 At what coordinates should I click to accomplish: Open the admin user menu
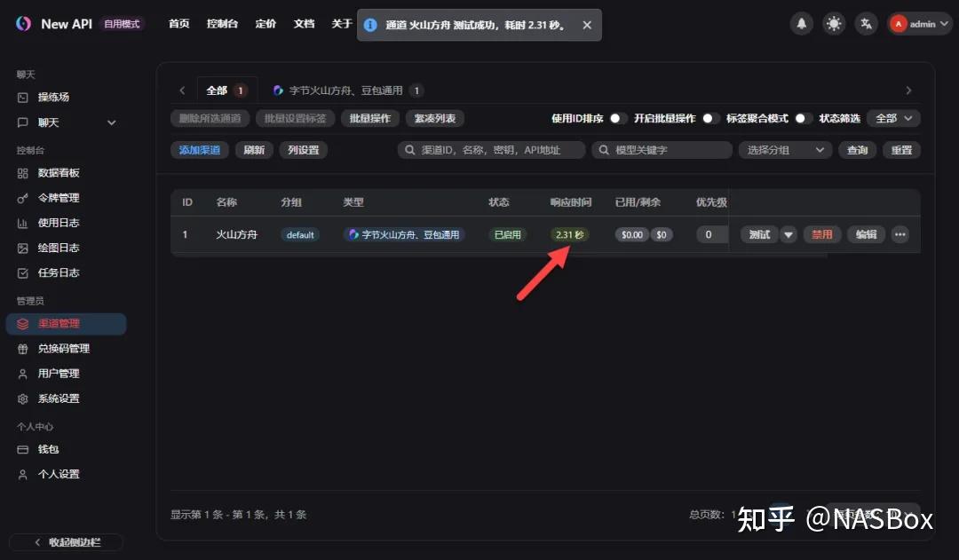pos(919,24)
